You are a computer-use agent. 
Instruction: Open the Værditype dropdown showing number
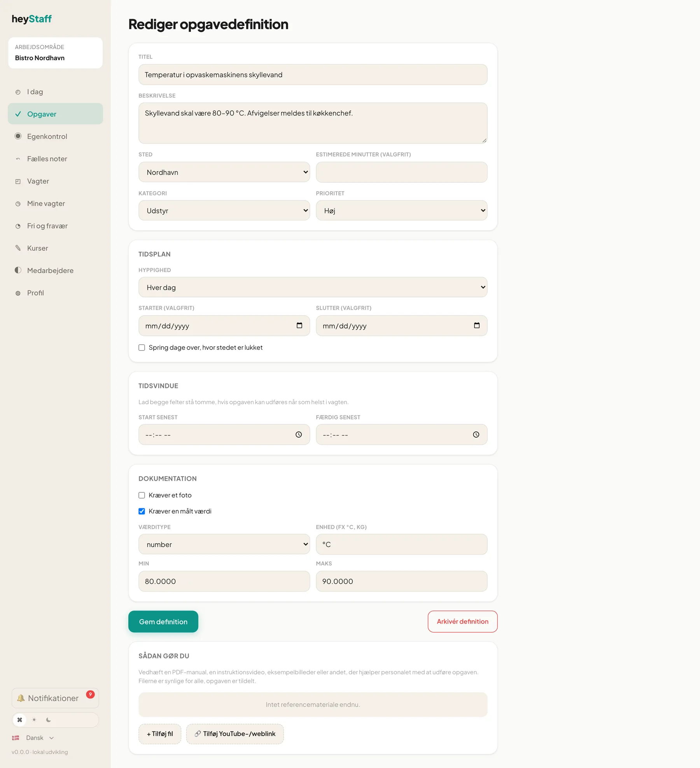click(x=224, y=544)
